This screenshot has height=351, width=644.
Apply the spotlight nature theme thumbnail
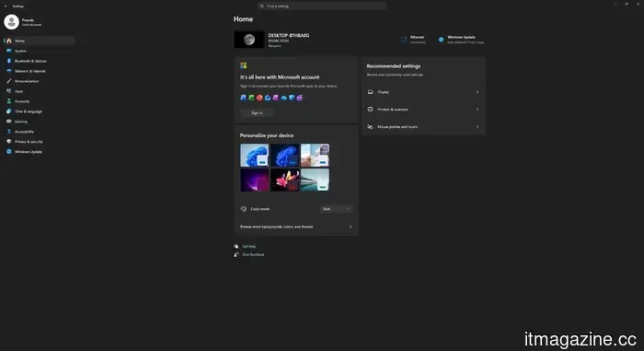tap(315, 155)
